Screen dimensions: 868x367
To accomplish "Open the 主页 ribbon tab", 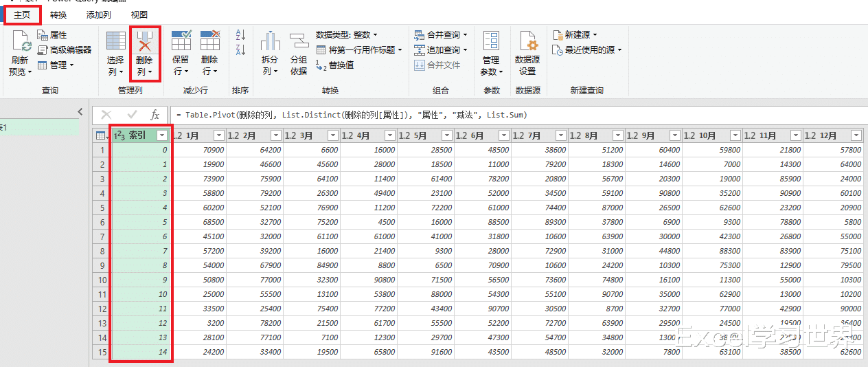I will (x=22, y=14).
